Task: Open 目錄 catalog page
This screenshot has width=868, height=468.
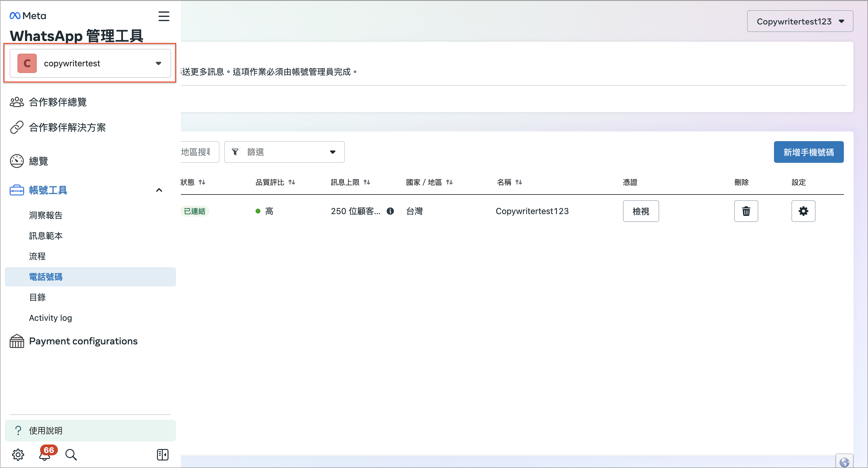Action: [37, 297]
